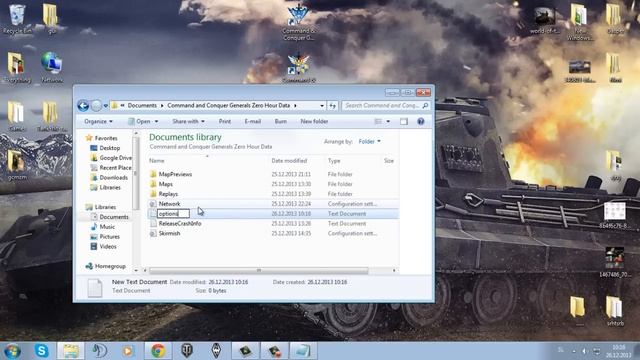Open Recent Places in navigation pane
Screen dimensions: 640x360
(x=116, y=168)
